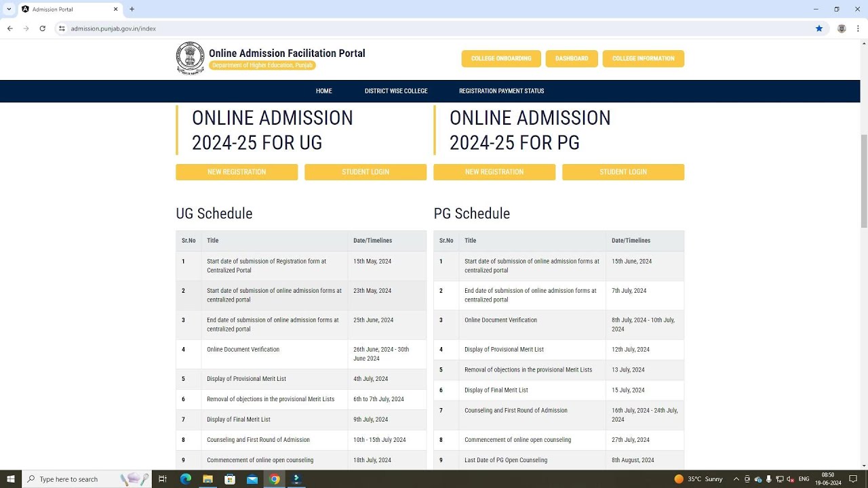Click the browser forward arrow
This screenshot has width=868, height=488.
26,28
